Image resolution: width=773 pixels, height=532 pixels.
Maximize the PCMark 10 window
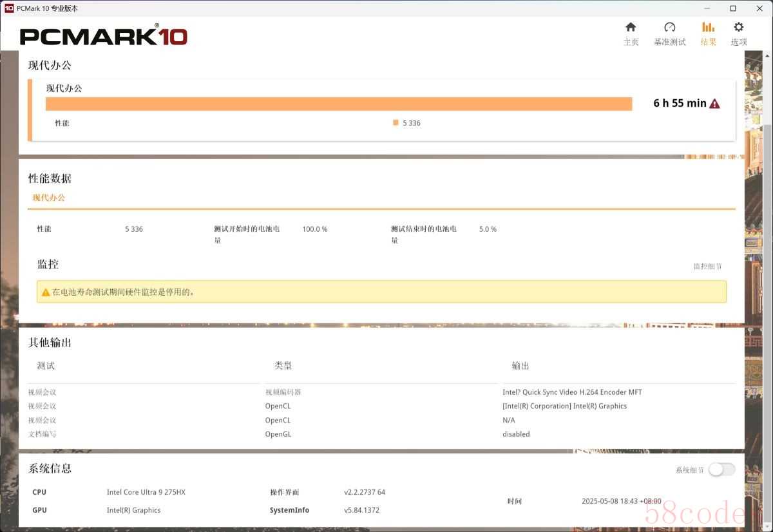[x=732, y=8]
